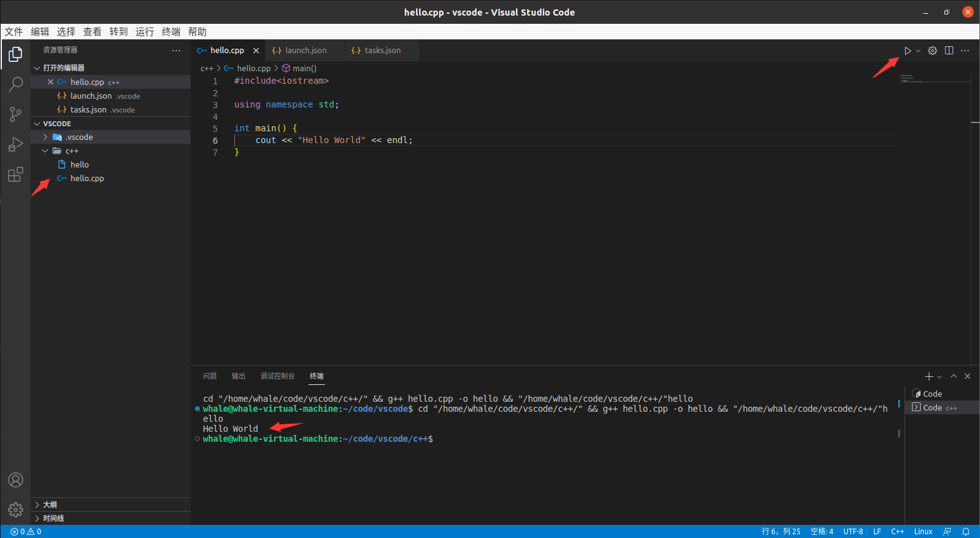Click c++ breadcrumb segment
Viewport: 980px width, 538px height.
click(207, 69)
